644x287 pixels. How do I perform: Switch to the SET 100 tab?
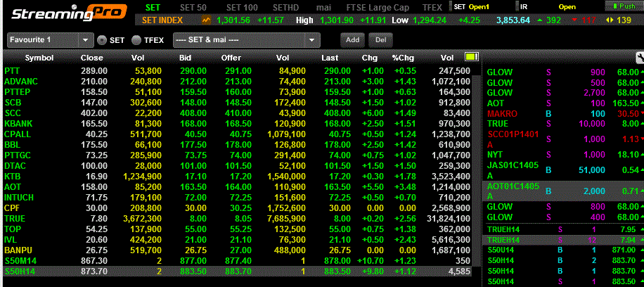[242, 8]
